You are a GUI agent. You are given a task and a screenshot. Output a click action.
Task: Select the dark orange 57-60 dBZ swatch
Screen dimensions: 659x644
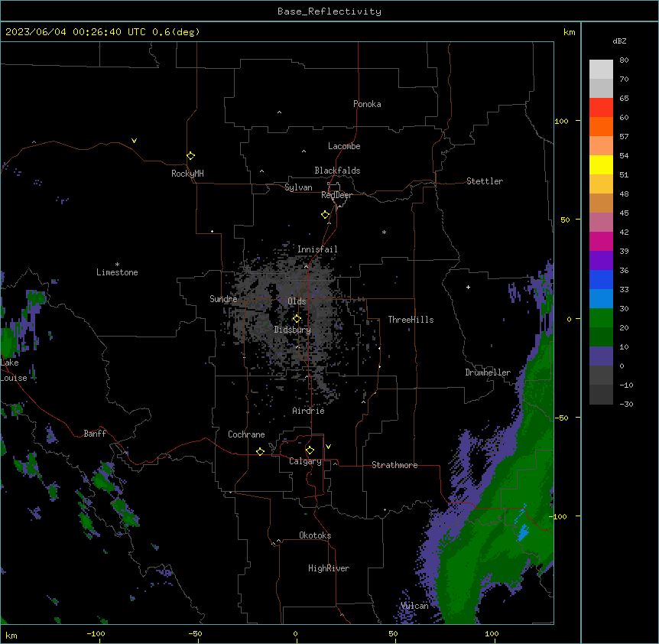pos(601,126)
